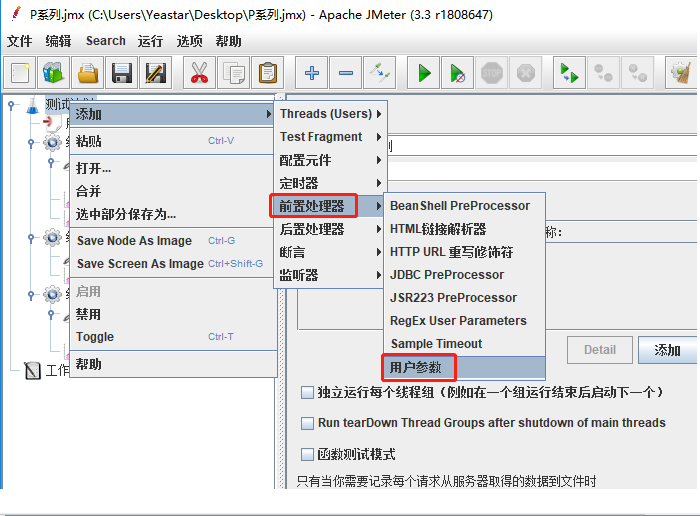Open the 帮助 menu in menu bar

[228, 41]
